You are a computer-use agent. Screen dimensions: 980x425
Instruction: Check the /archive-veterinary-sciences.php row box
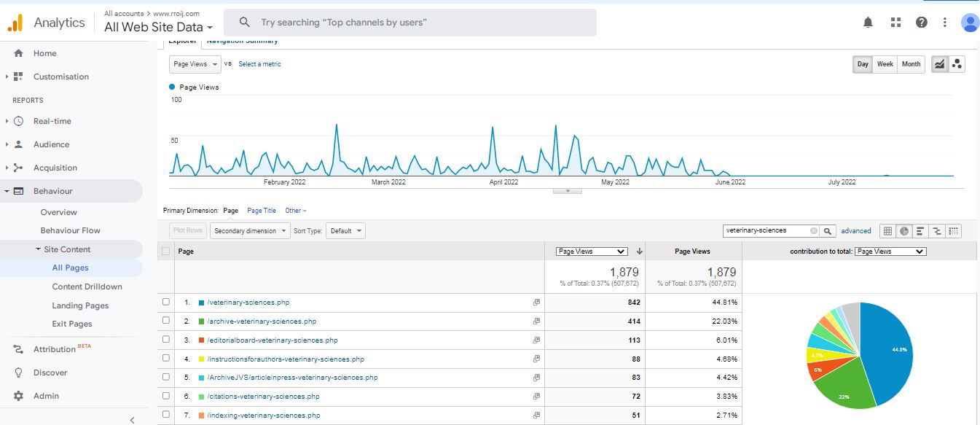[166, 321]
